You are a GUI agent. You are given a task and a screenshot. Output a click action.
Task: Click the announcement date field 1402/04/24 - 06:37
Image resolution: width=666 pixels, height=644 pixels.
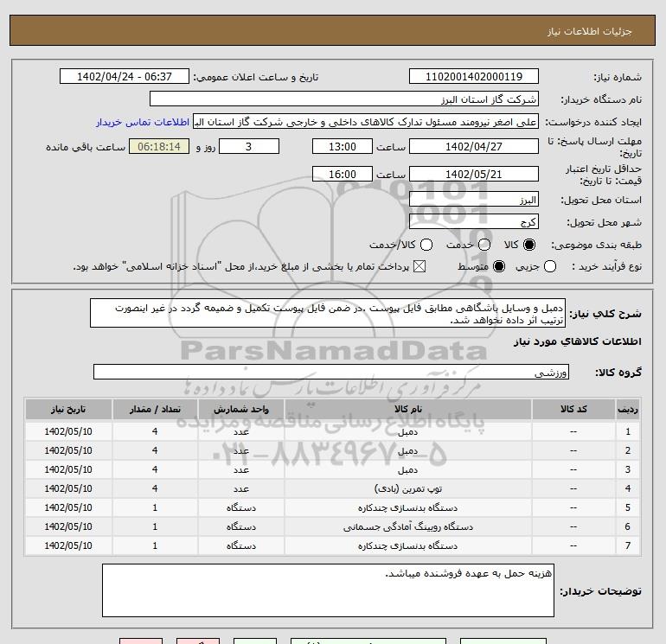pyautogui.click(x=124, y=76)
